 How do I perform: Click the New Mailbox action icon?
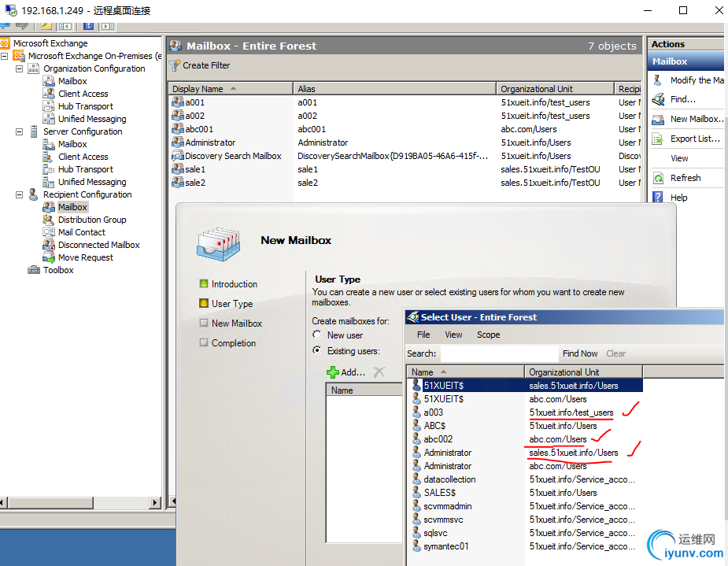658,120
